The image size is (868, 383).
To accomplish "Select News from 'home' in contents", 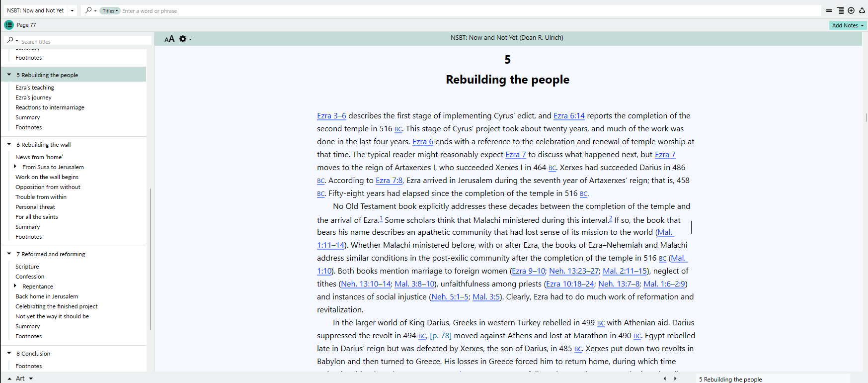I will pos(39,157).
